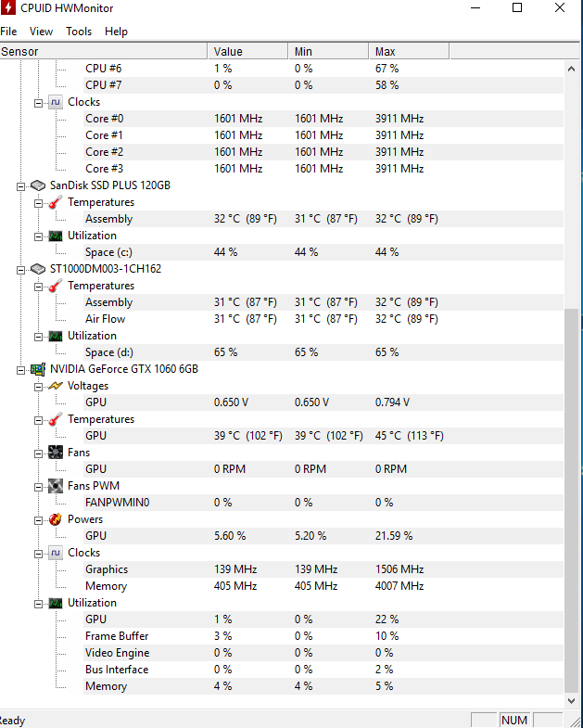Collapse the GPU Utilization section at bottom
This screenshot has width=583, height=728.
38,603
